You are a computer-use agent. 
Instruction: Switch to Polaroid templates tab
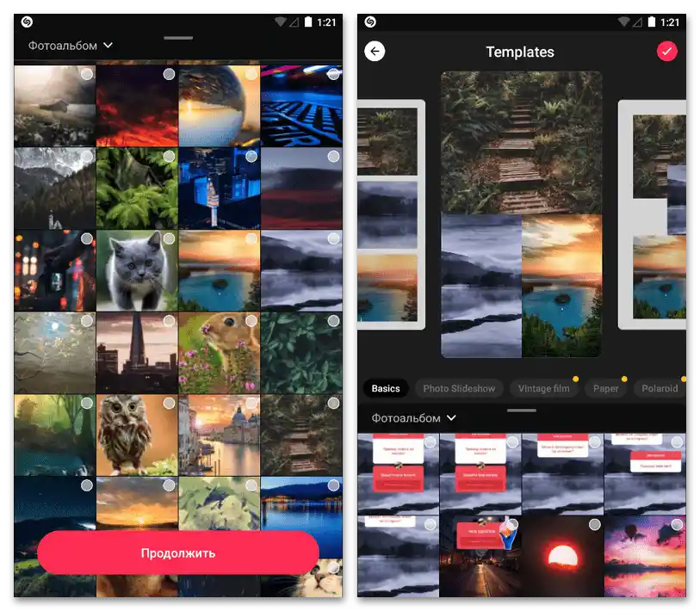660,388
